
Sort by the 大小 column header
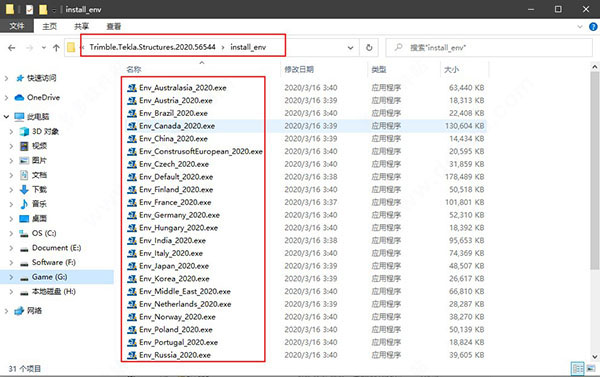point(451,69)
